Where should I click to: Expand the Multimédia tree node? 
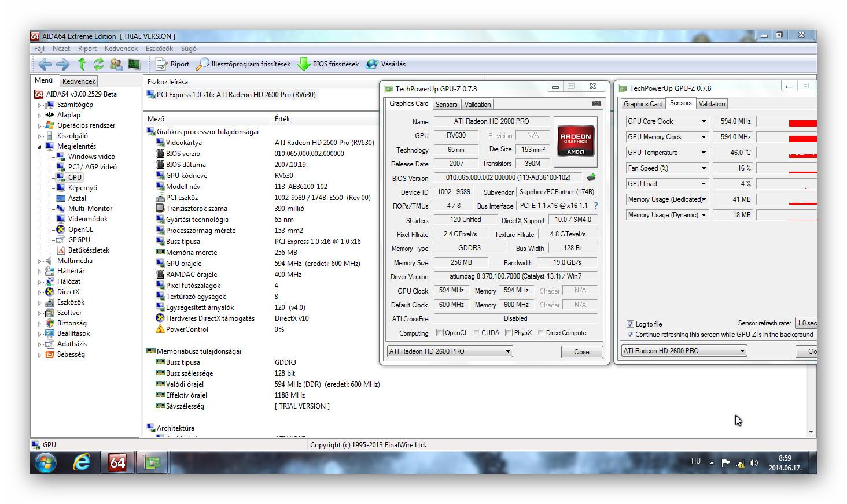point(40,261)
